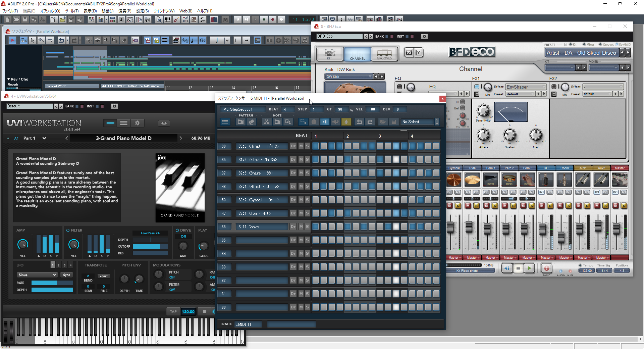
Task: Click the redo icon in Step Sequencer toolbar
Action: click(370, 122)
